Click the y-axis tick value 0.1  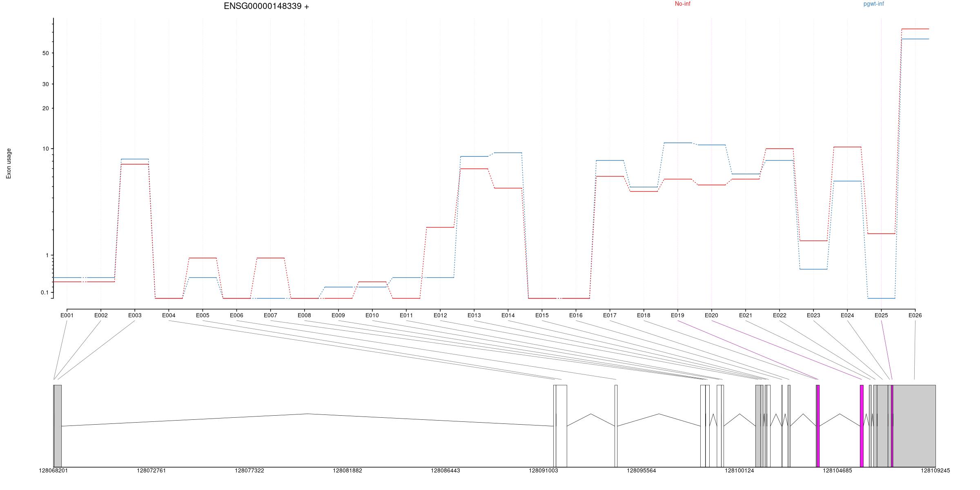tap(45, 292)
